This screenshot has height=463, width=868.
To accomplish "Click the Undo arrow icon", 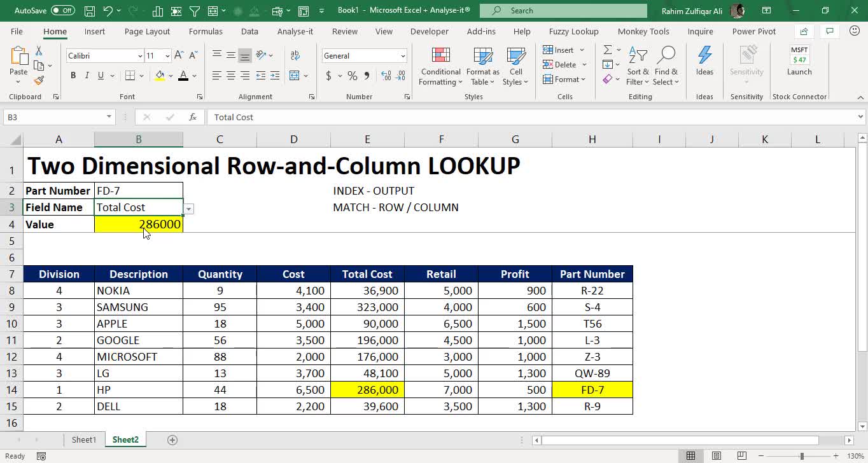I will click(108, 11).
